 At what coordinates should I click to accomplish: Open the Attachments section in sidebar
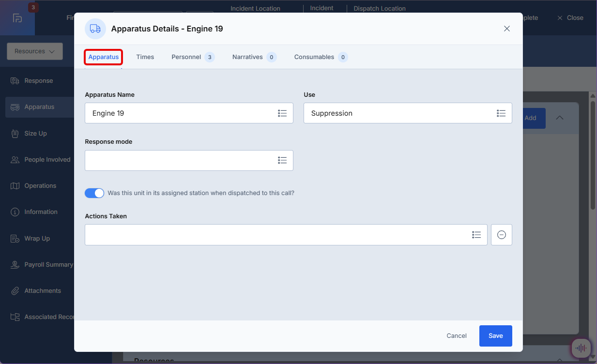click(43, 291)
